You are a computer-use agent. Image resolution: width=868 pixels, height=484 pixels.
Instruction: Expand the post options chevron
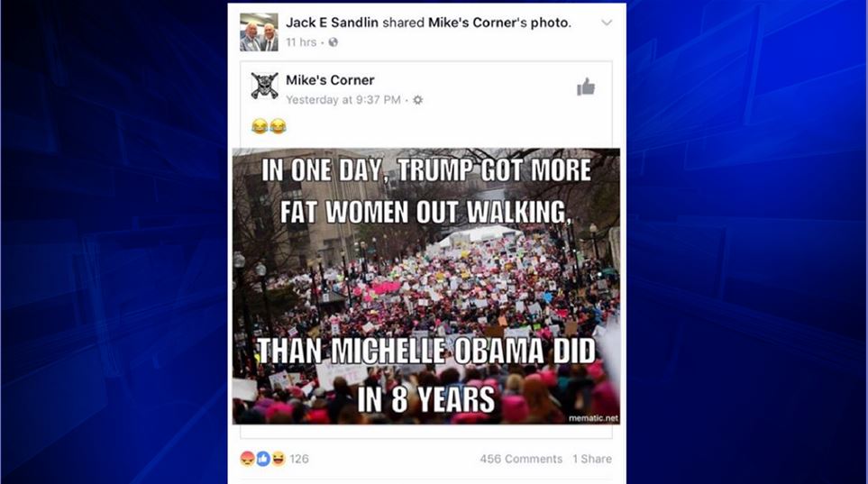point(607,23)
